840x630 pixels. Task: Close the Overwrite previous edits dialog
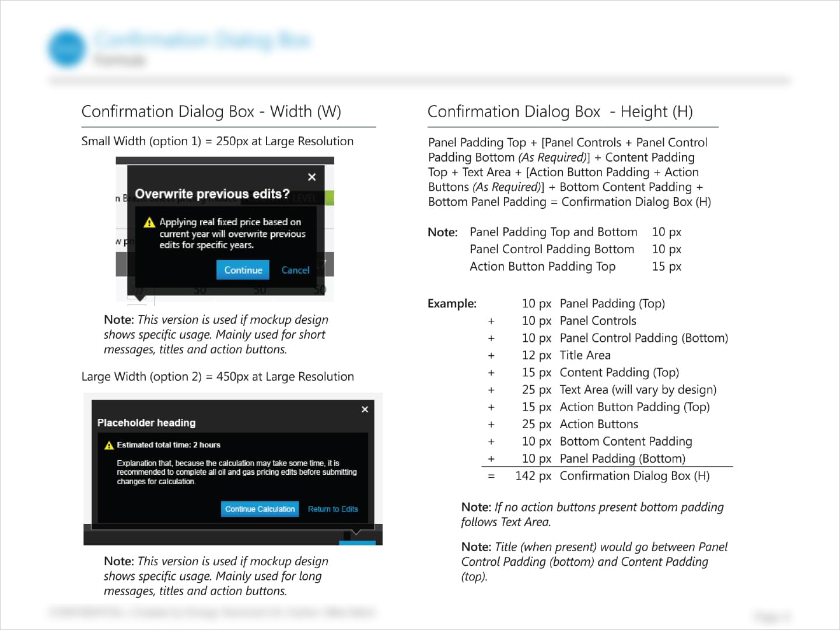(312, 177)
